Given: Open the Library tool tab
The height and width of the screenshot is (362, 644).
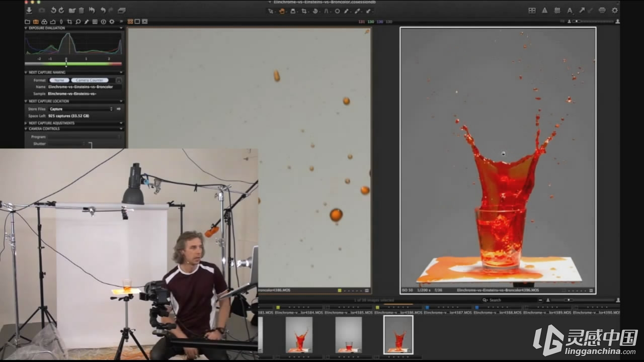Looking at the screenshot, I should tap(27, 22).
